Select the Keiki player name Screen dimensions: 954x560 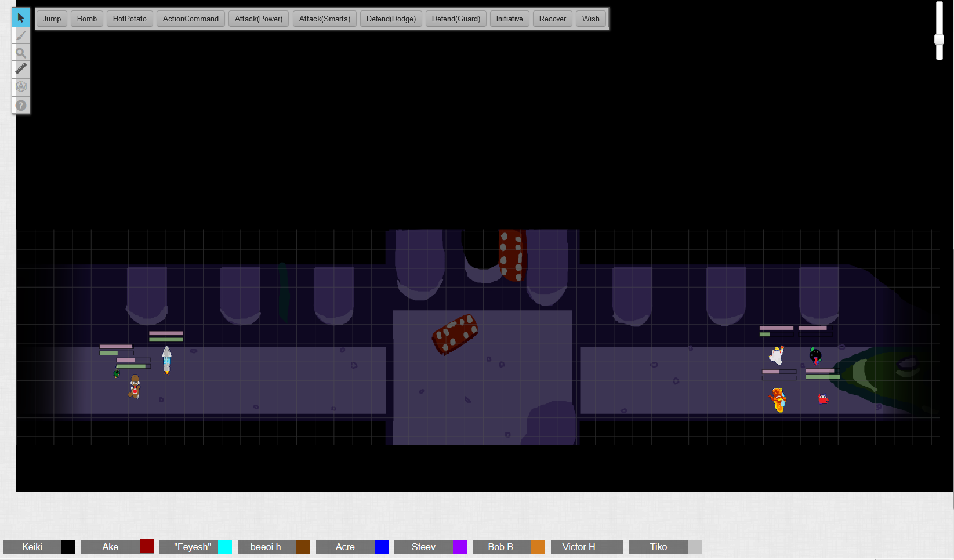pyautogui.click(x=32, y=547)
